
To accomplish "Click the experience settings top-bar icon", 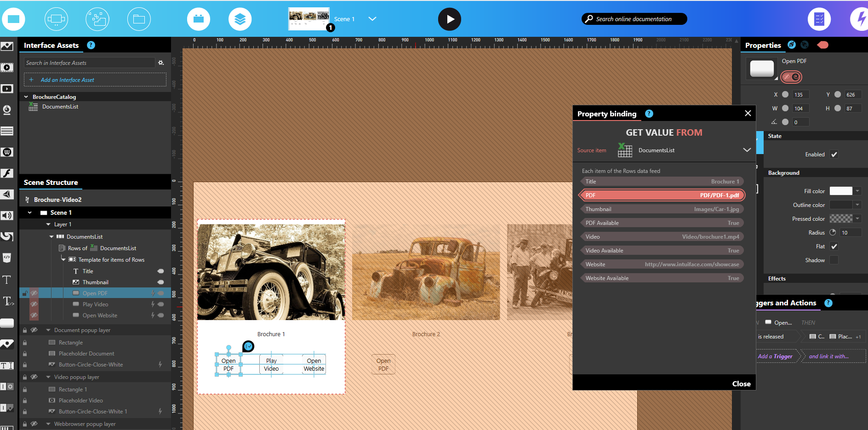I will click(57, 19).
